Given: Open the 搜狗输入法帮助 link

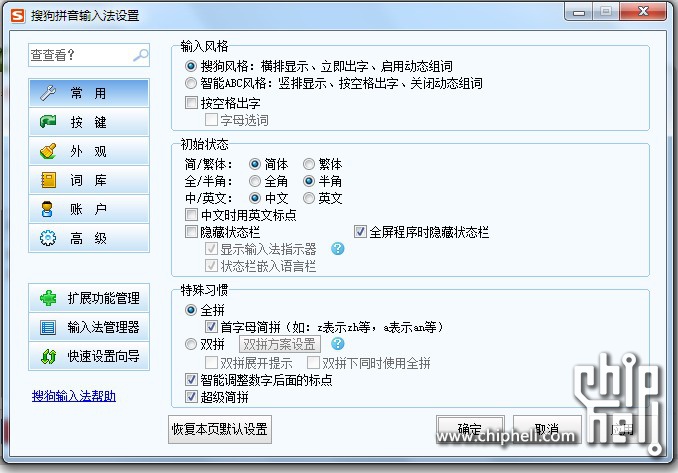Looking at the screenshot, I should (x=74, y=396).
